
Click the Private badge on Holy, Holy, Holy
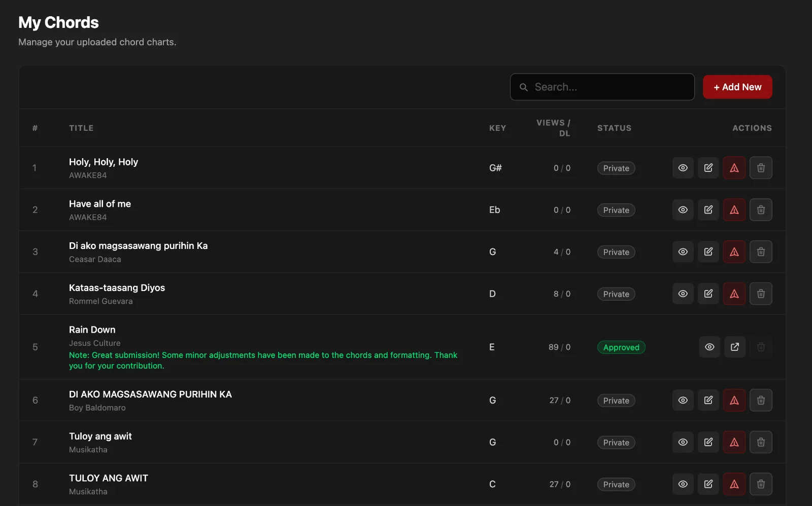616,168
